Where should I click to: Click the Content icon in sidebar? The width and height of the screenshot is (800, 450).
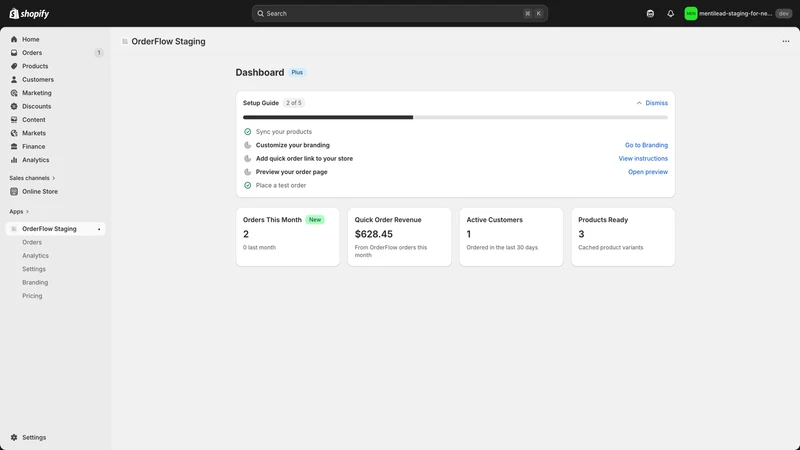tap(14, 119)
